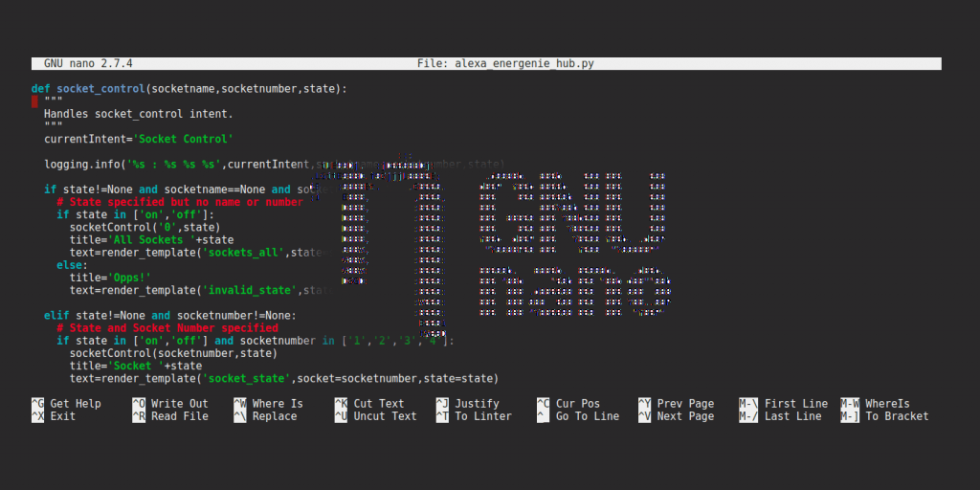Viewport: 980px width, 490px height.
Task: Choose the Read File shortcut
Action: 179,416
